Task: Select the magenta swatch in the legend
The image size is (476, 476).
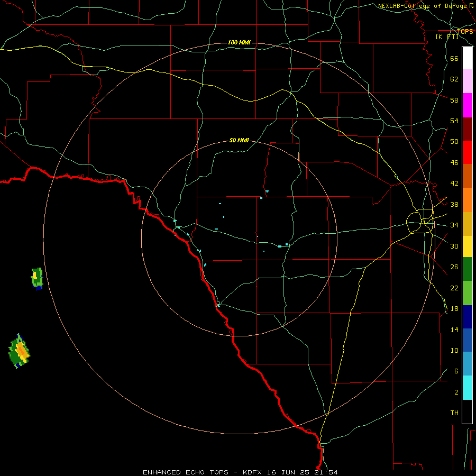Action: (467, 105)
